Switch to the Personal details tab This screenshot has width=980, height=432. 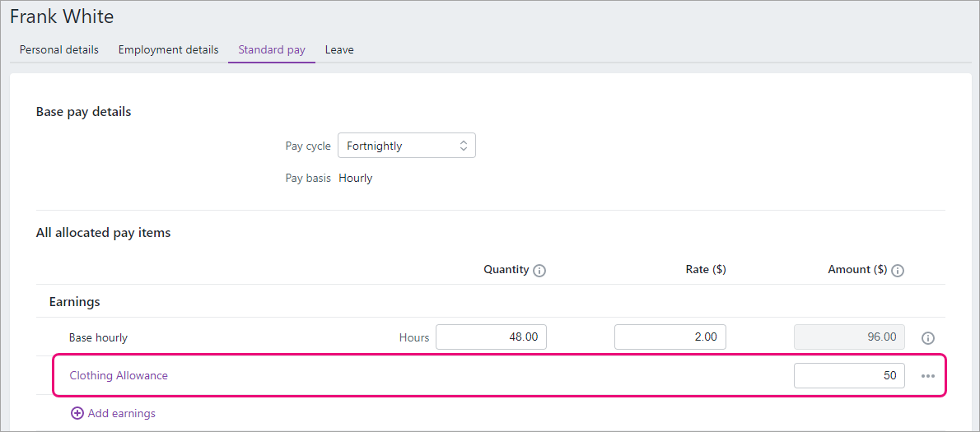coord(59,50)
